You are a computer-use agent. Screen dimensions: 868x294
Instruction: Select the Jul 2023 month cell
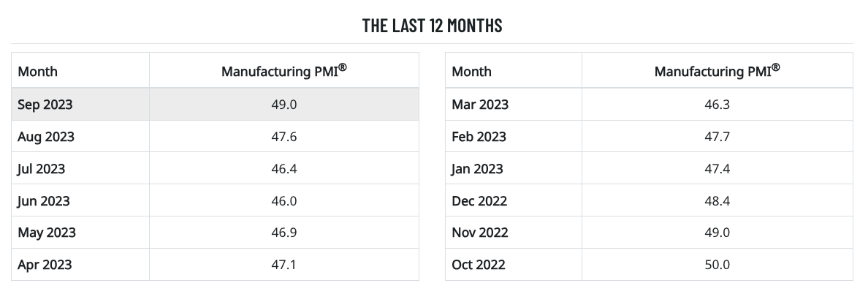(42, 169)
